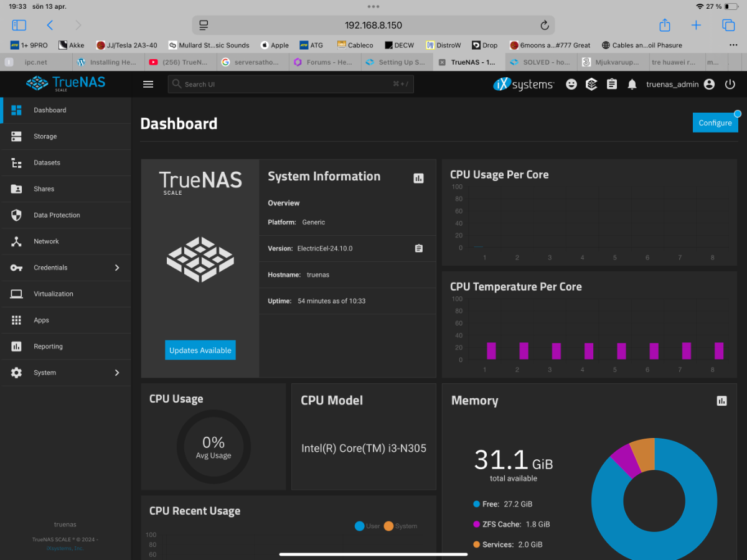Open Virtualization in the sidebar
This screenshot has height=560, width=747.
point(53,294)
